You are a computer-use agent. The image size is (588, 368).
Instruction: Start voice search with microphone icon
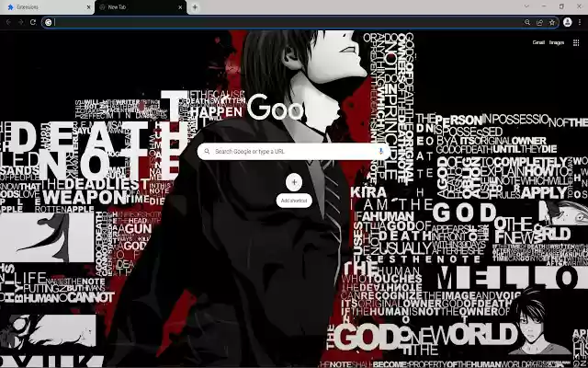pyautogui.click(x=380, y=151)
